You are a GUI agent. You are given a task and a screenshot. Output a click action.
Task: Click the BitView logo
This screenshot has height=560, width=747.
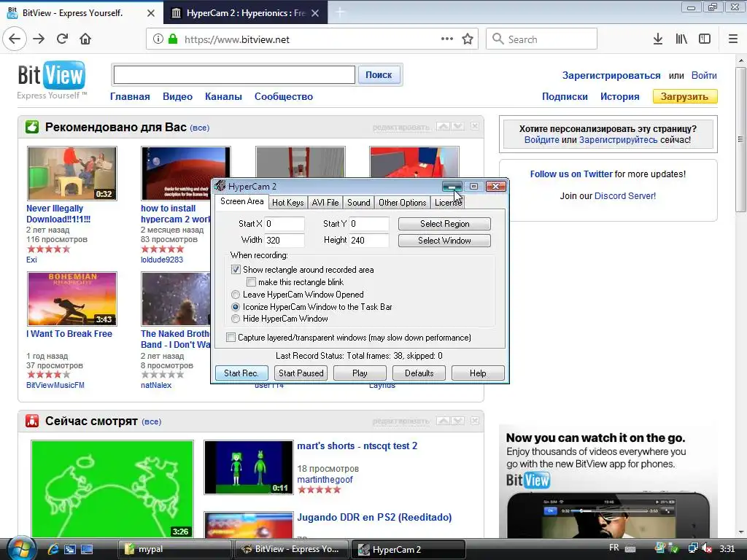(51, 75)
